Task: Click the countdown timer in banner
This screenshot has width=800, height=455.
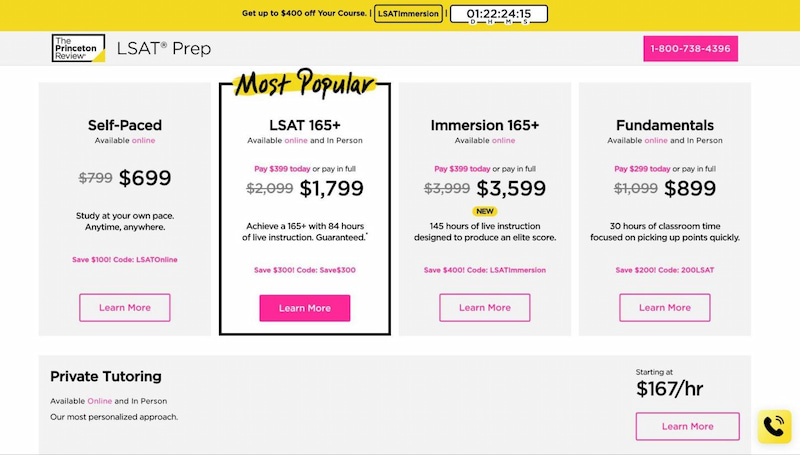Action: 498,14
